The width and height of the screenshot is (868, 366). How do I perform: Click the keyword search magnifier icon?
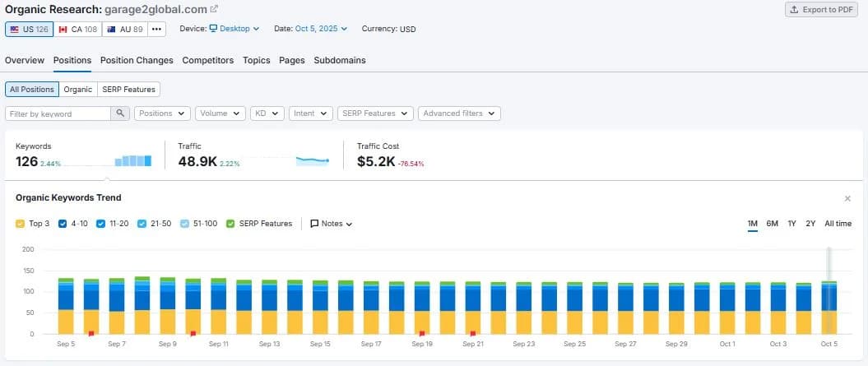120,114
